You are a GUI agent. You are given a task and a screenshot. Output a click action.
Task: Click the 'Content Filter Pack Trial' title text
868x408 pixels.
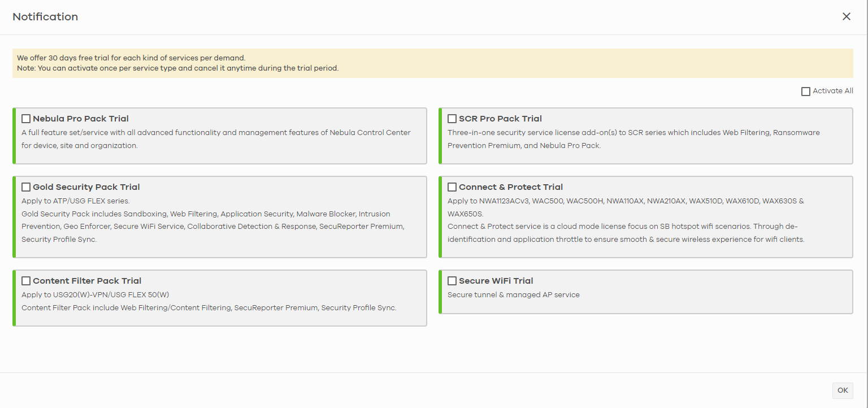87,281
